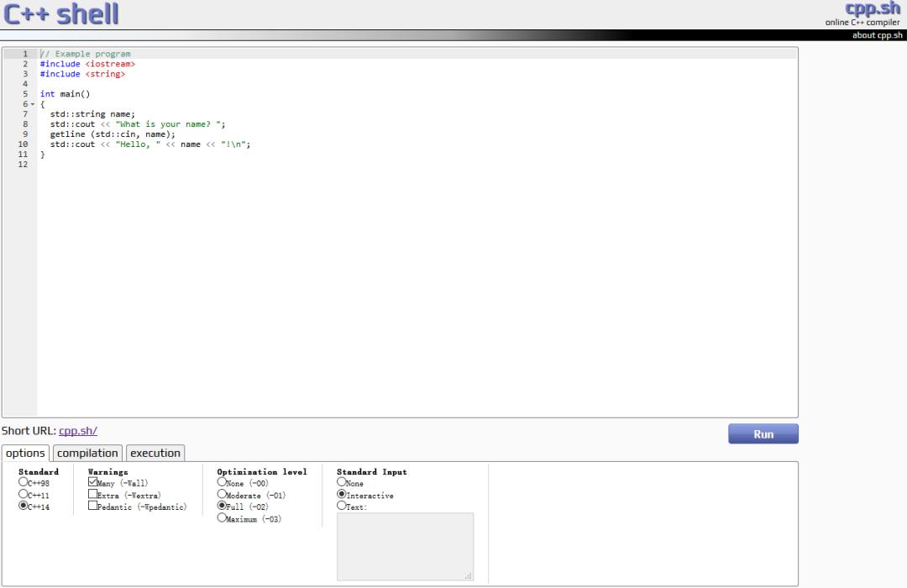Enable the Pedantic (-Wpedantic) warnings checkbox
Screen dimensions: 907x588
[x=92, y=505]
